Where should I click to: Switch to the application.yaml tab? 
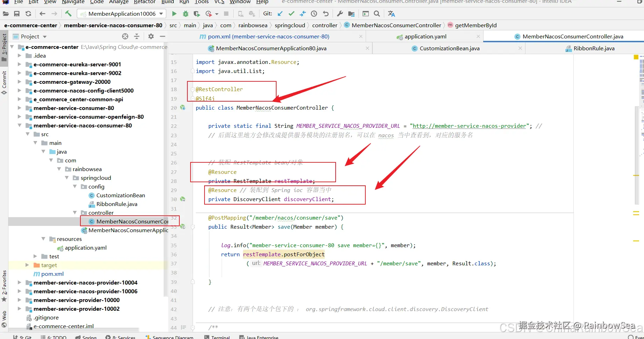coord(425,36)
